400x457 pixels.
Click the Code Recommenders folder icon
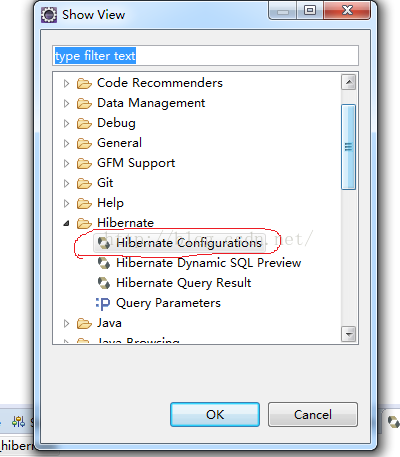[x=84, y=83]
